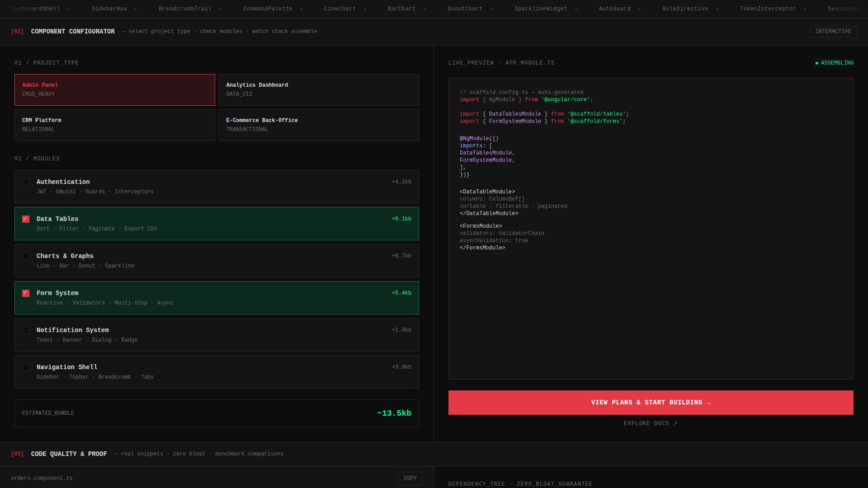Click RoleDirective in the top ticker
Image resolution: width=868 pixels, height=488 pixels.
[x=685, y=9]
